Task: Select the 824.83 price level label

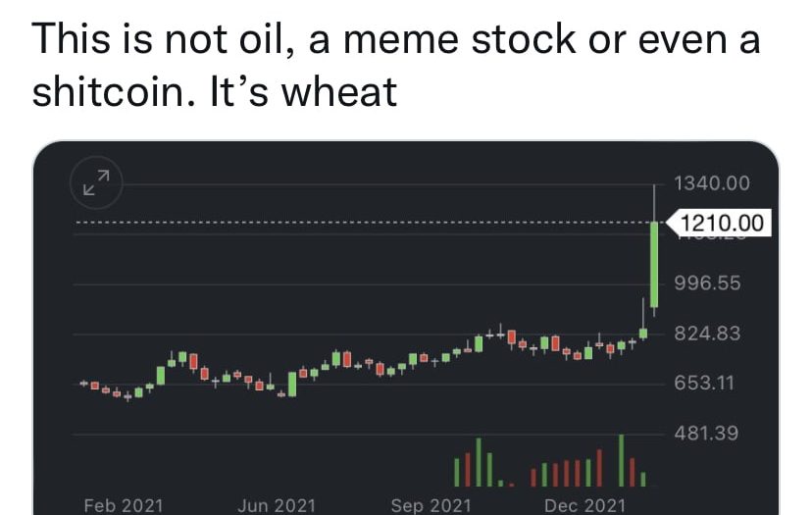Action: tap(706, 334)
